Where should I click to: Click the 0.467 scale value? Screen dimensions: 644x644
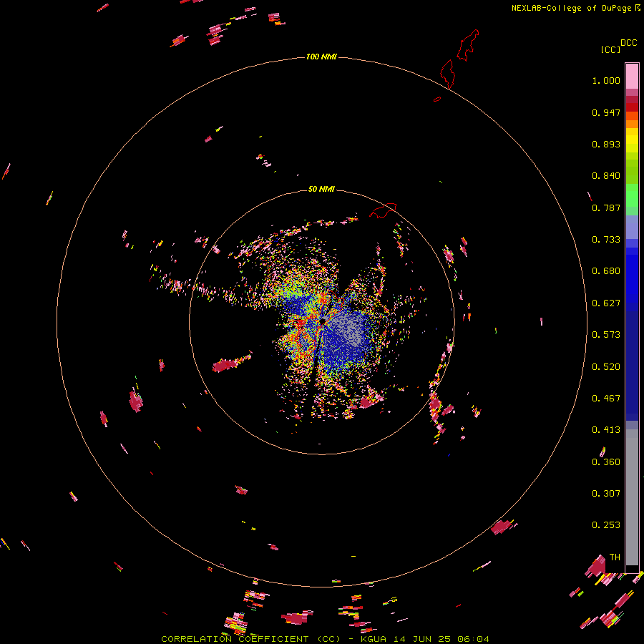coord(606,399)
